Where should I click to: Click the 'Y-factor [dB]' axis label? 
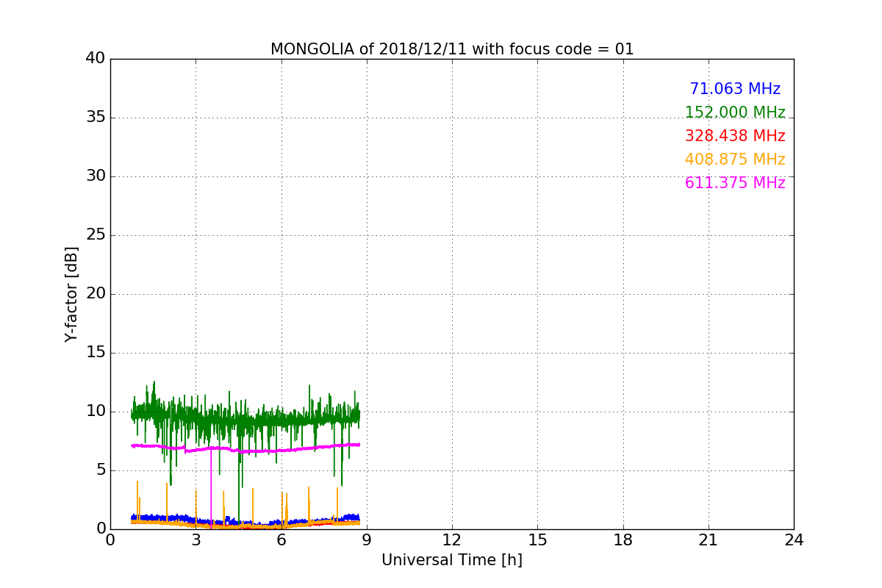tap(71, 294)
